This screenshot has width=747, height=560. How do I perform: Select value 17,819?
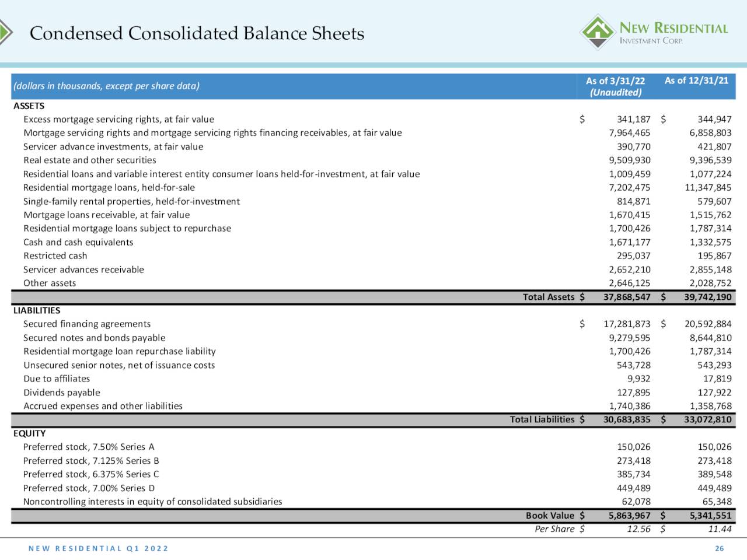coord(717,379)
